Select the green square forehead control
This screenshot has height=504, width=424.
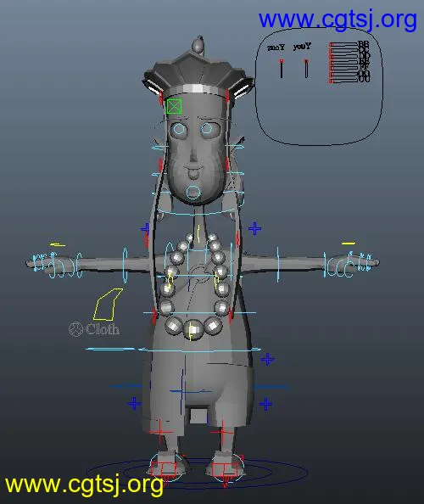(174, 106)
